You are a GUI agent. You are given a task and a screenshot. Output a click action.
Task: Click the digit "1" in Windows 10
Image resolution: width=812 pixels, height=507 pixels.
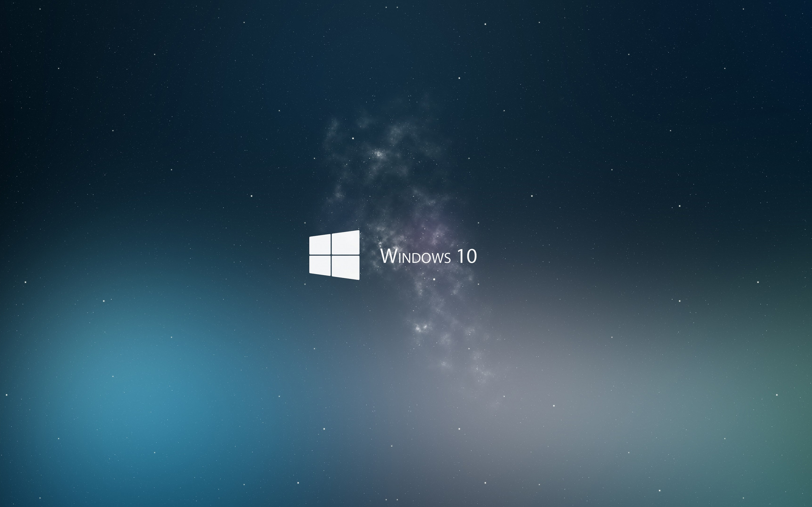[x=461, y=256]
